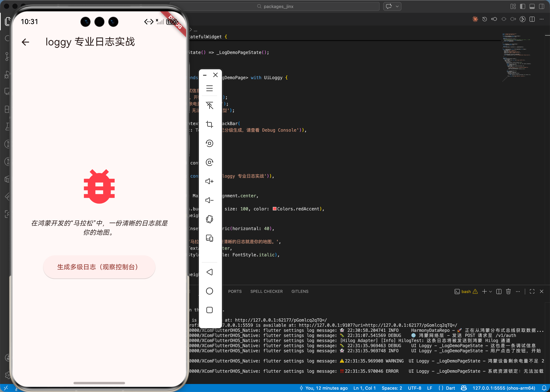Click the emulator screenshot crop icon
550x392 pixels.
pyautogui.click(x=209, y=124)
